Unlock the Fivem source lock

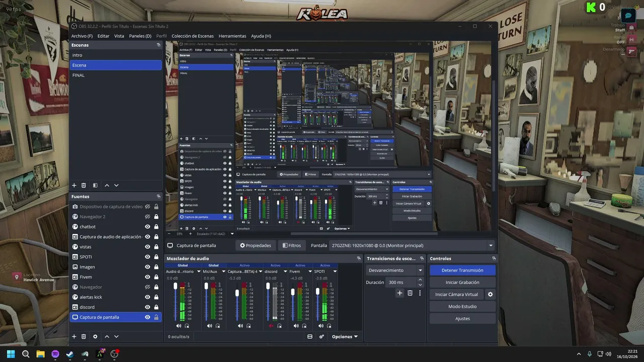156,277
